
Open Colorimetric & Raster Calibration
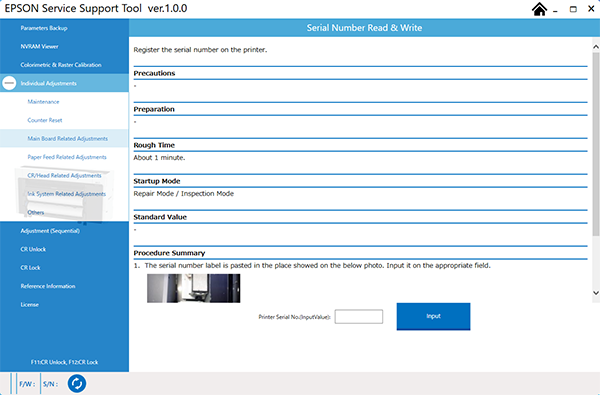(x=61, y=65)
